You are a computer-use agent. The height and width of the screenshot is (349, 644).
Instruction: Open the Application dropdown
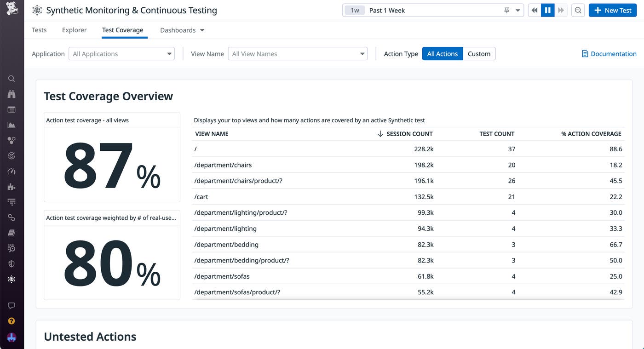121,54
